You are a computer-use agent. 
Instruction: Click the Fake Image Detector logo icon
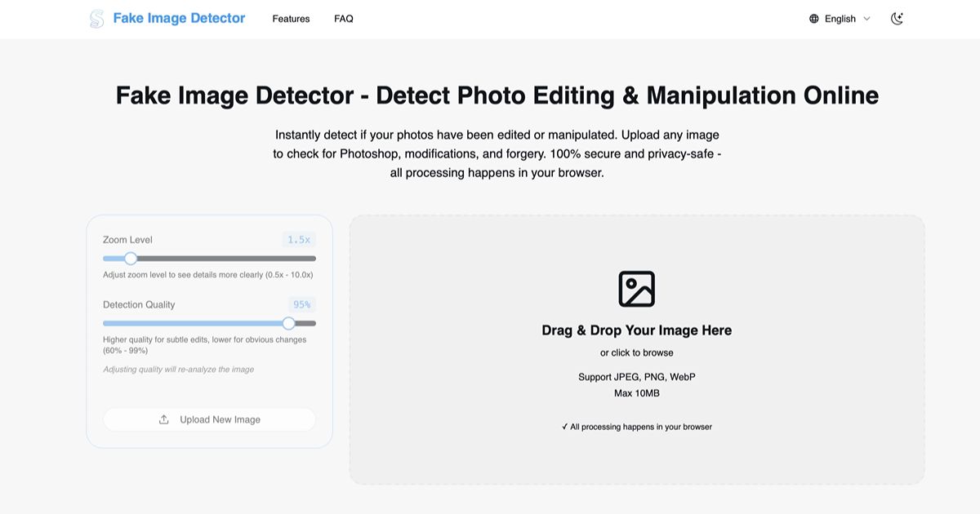[x=96, y=17]
